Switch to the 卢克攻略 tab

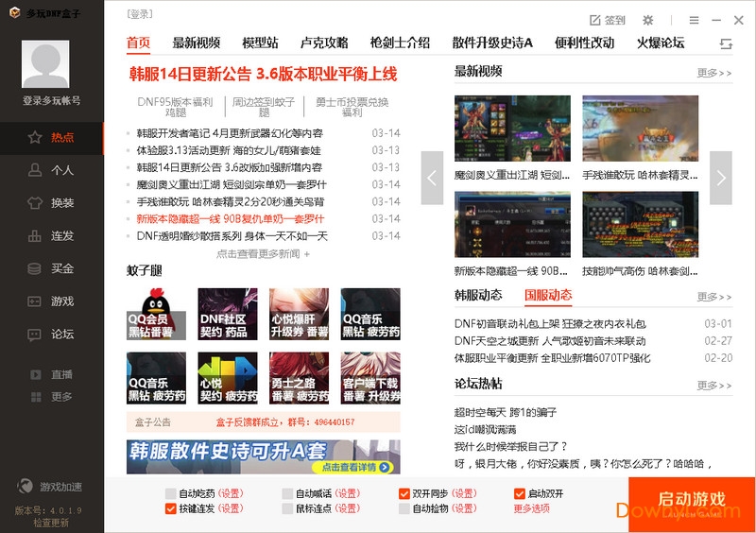(324, 43)
